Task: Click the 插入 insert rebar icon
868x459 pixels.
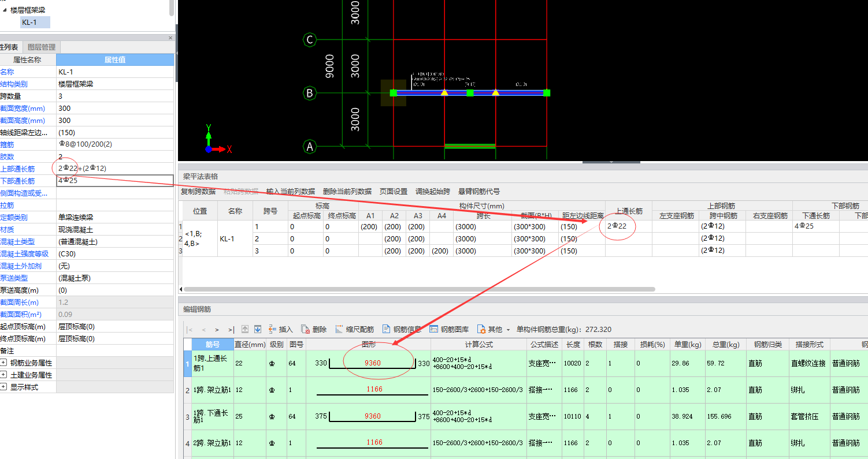Action: pyautogui.click(x=273, y=329)
